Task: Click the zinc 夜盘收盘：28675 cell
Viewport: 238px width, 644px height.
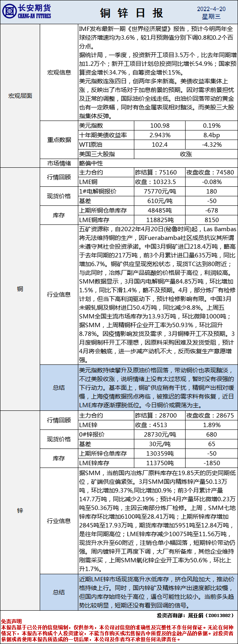Action: (212, 415)
